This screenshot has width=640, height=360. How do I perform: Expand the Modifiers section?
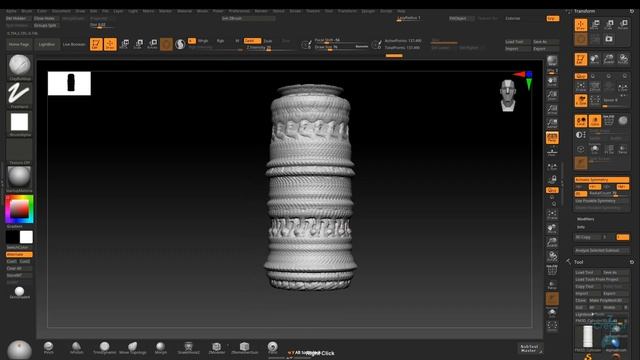point(586,219)
